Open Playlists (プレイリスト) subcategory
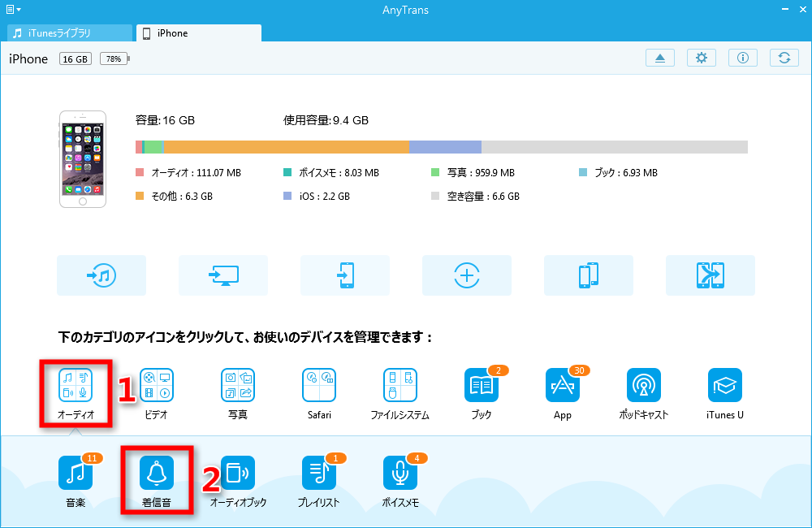This screenshot has height=528, width=812. [x=319, y=473]
